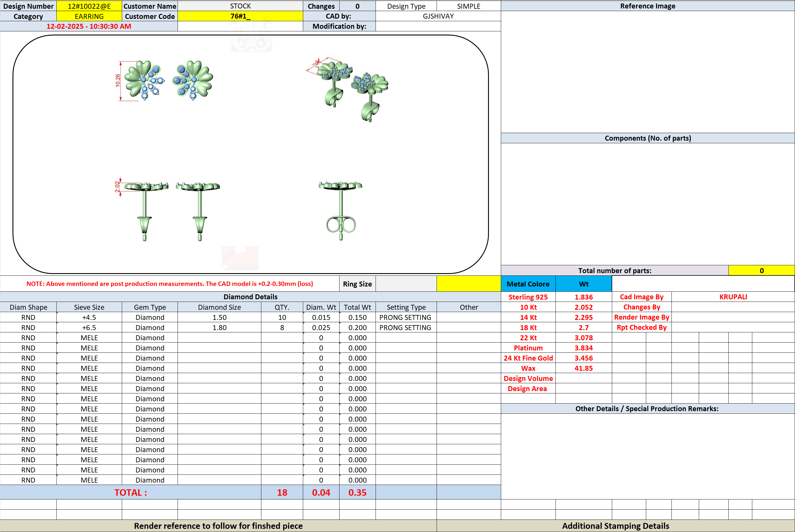Click the total weight 0.35 cell
This screenshot has width=795, height=532.
coord(358,492)
